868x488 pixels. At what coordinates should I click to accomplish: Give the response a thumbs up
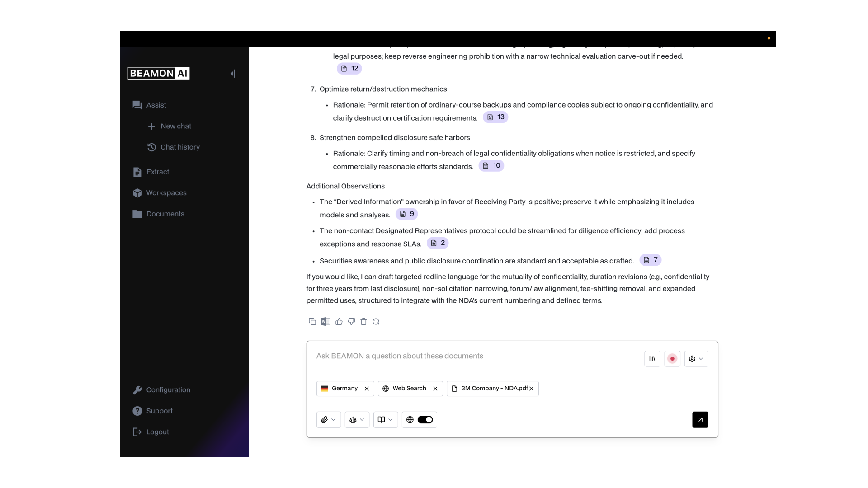coord(339,322)
